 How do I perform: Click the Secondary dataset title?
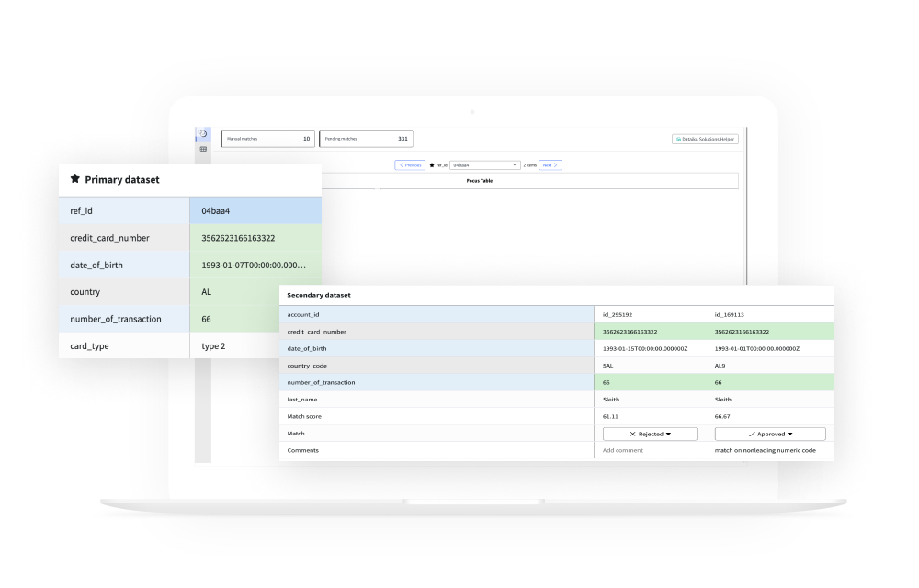tap(319, 295)
